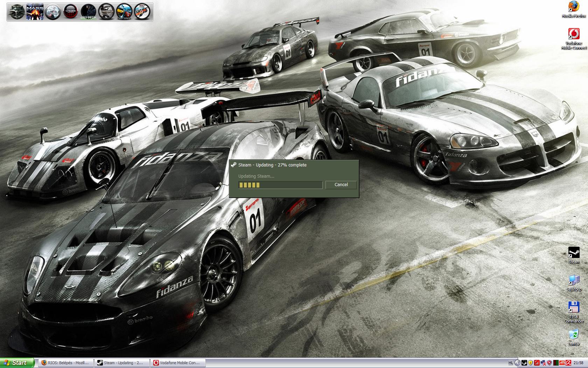Screen dimensions: 588x368
Task: Click the 21:58 taskbar clock
Action: [x=579, y=363]
